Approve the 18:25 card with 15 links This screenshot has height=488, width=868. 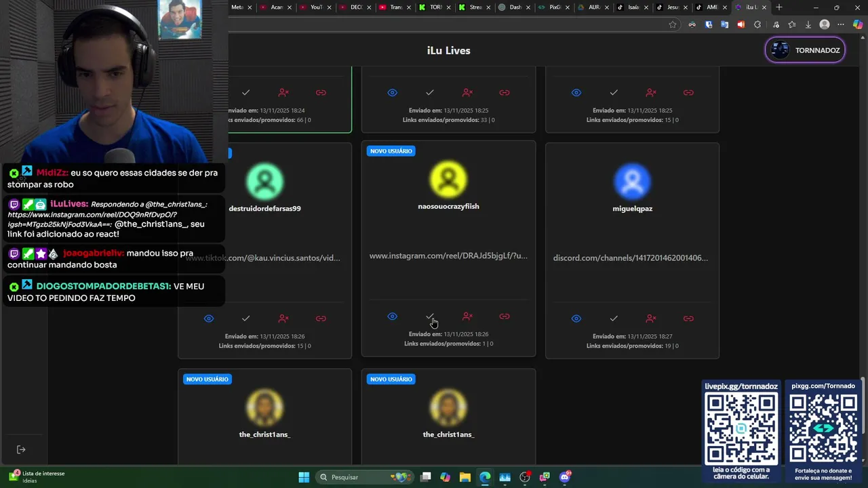point(614,92)
